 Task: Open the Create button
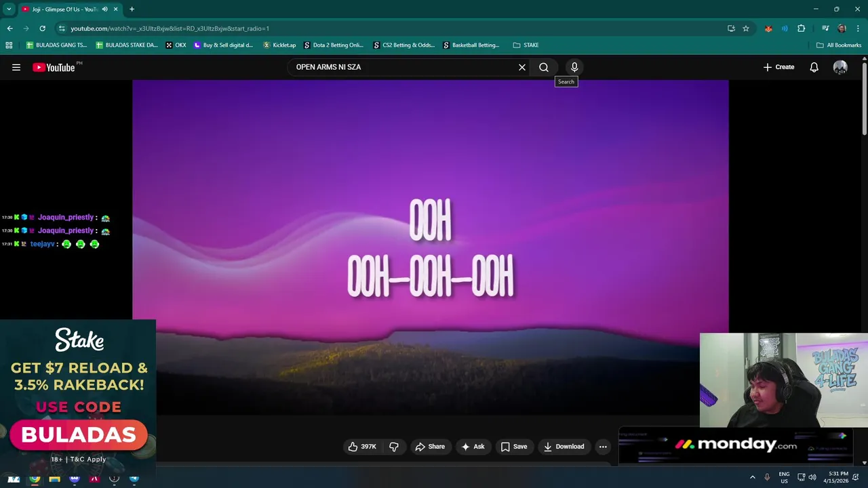click(778, 67)
